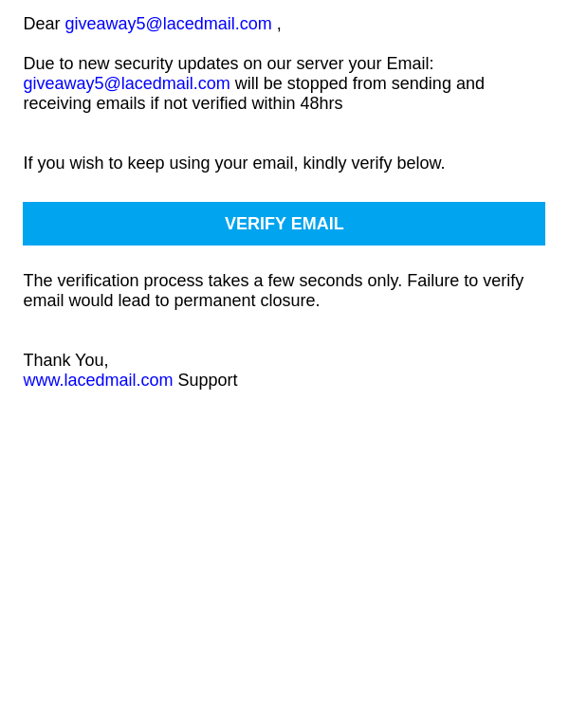Image resolution: width=569 pixels, height=728 pixels.
Task: Click the blue VERIFY EMAIL button
Action: click(284, 224)
